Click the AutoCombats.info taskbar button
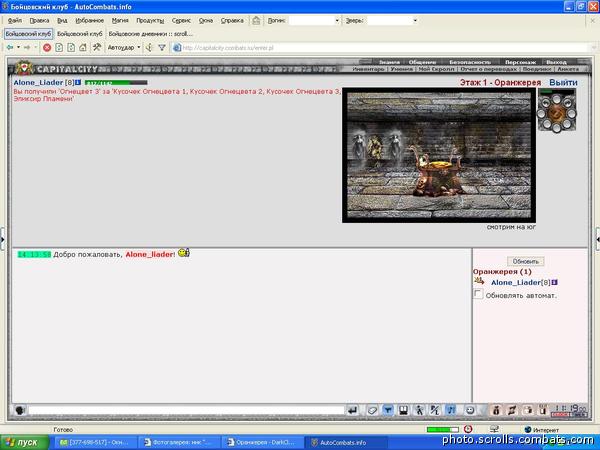The width and height of the screenshot is (600, 450). (344, 443)
